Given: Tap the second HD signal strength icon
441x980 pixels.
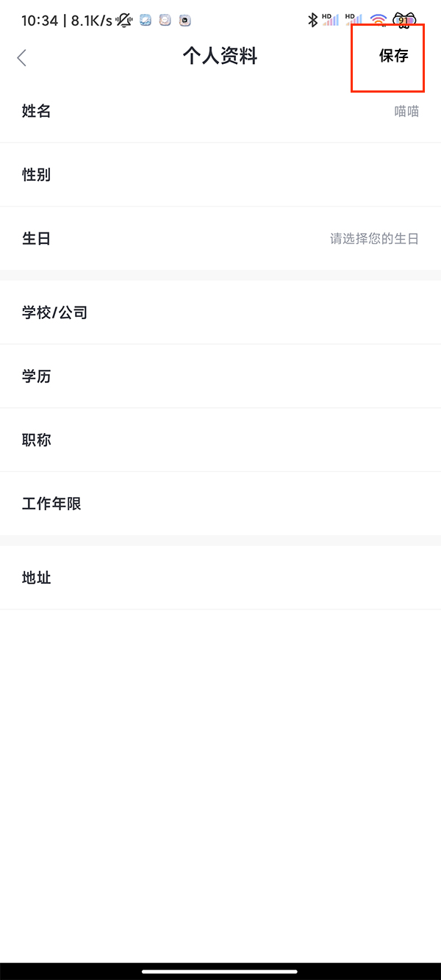Looking at the screenshot, I should click(x=354, y=20).
